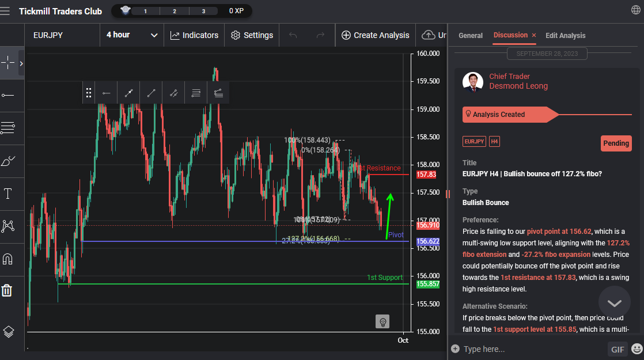Pick the plain trend line in the floating toolbar
644x360 pixels.
pyautogui.click(x=151, y=93)
